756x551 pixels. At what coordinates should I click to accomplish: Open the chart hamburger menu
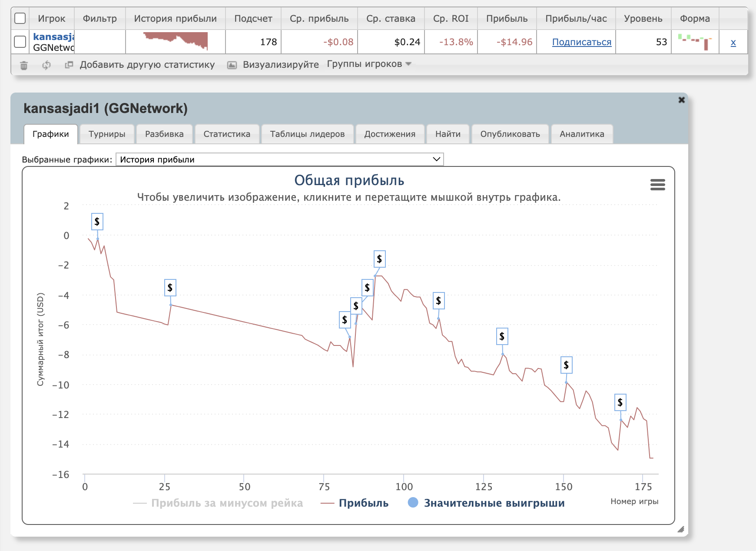(x=657, y=185)
